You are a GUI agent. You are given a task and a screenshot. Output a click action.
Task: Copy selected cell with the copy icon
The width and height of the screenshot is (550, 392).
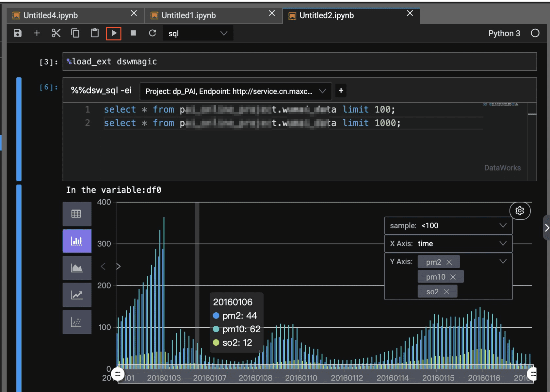(x=75, y=33)
